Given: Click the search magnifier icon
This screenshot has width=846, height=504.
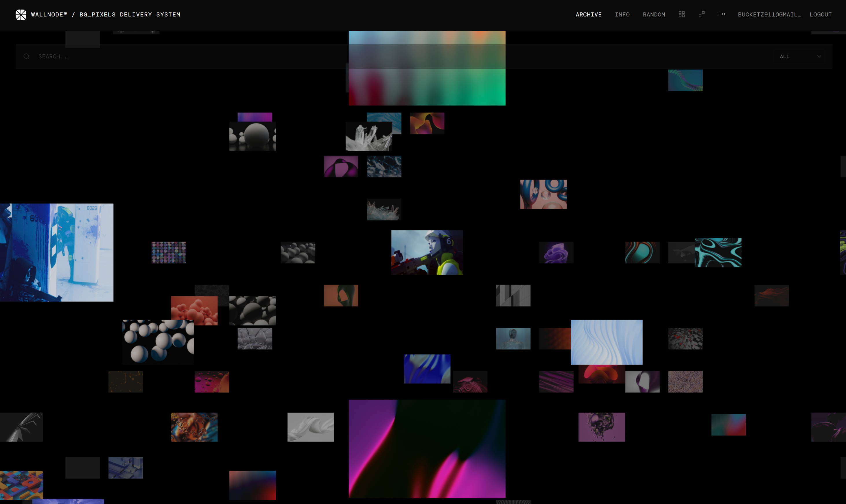Looking at the screenshot, I should pyautogui.click(x=27, y=56).
